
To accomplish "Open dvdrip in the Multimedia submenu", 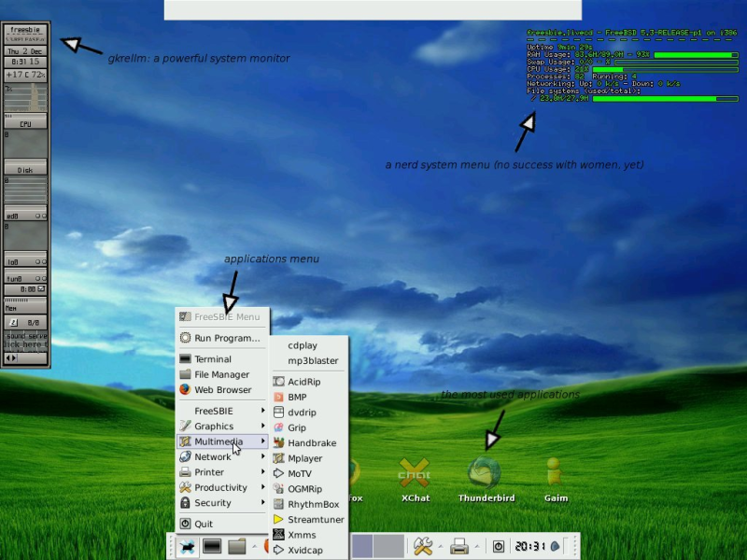I will (x=310, y=413).
